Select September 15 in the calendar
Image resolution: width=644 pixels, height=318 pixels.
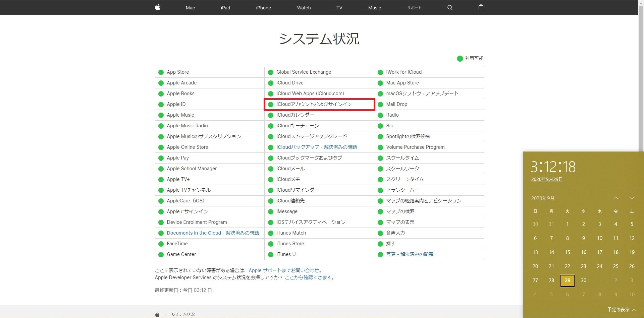[568, 252]
